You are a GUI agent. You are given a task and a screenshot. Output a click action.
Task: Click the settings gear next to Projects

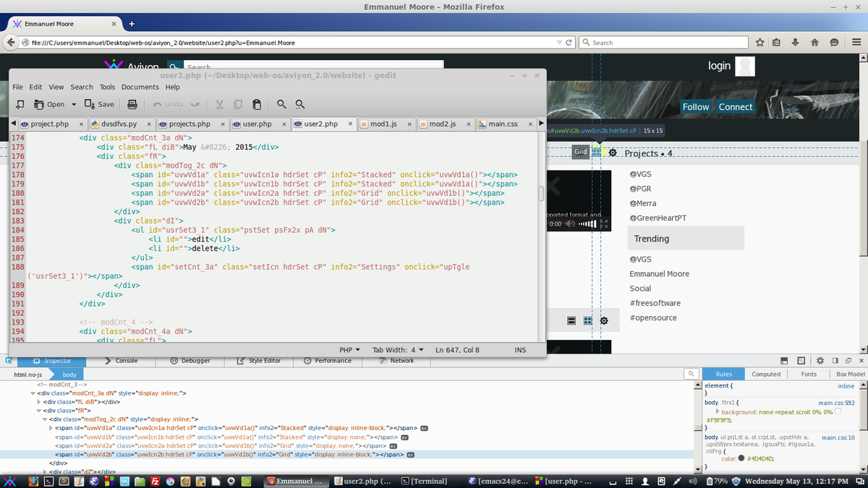point(613,153)
